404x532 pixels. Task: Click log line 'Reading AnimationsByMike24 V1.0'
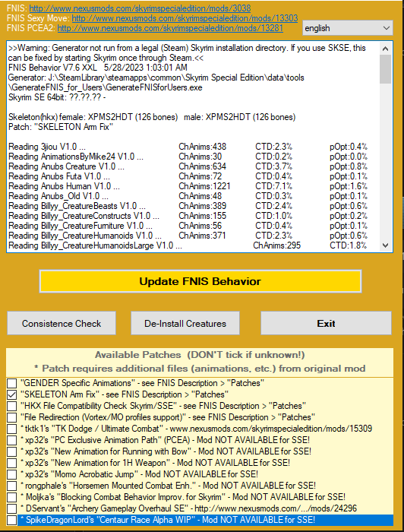tap(76, 157)
